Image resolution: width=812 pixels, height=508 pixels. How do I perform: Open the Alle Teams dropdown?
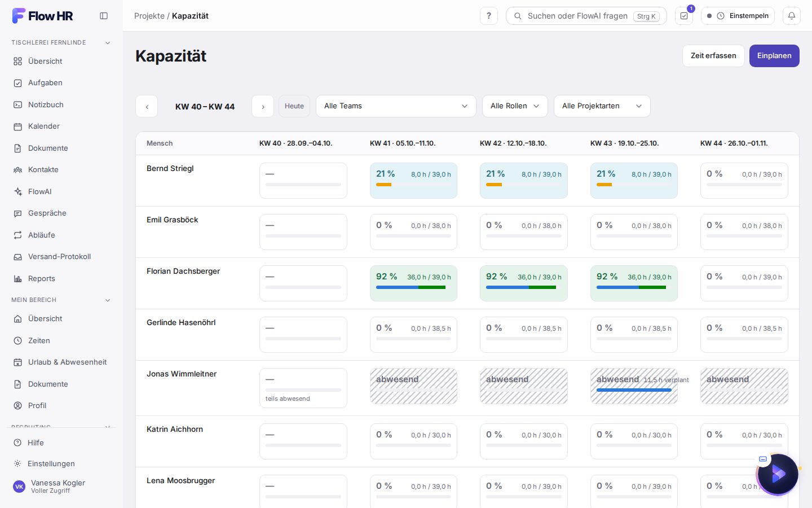pyautogui.click(x=396, y=106)
